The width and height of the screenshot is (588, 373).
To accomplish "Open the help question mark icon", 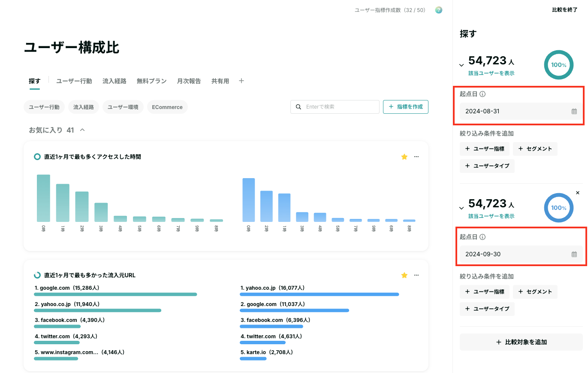I will [438, 10].
